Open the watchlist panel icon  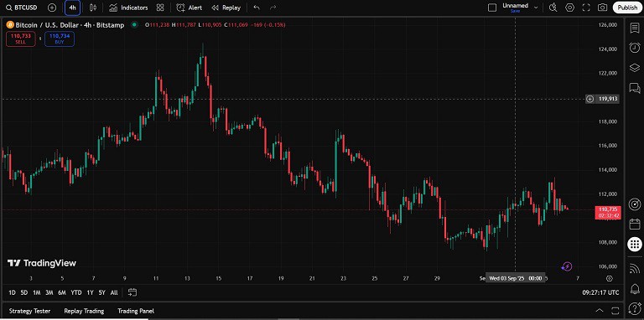(x=635, y=28)
